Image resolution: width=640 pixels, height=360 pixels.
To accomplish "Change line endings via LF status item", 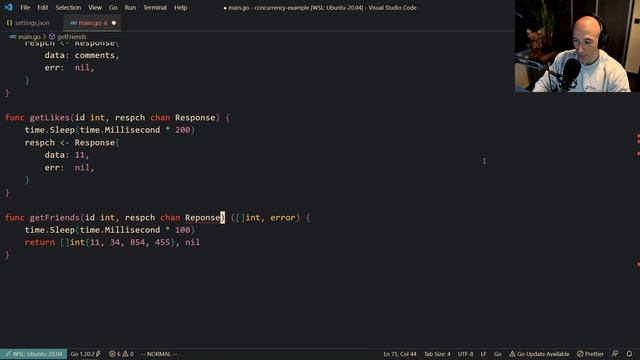I will (x=483, y=354).
